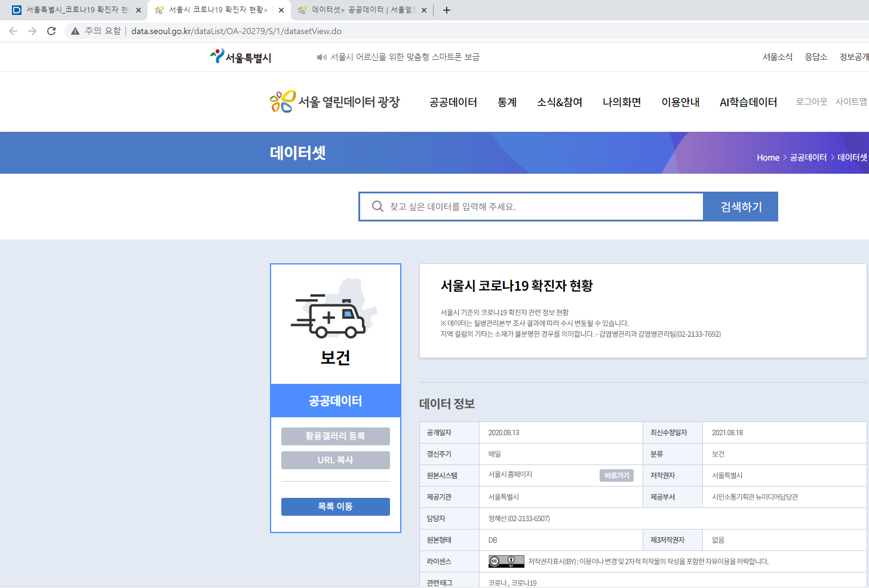Click the 공공데이터 blue sidebar header
Viewport: 869px width, 588px height.
[x=336, y=401]
